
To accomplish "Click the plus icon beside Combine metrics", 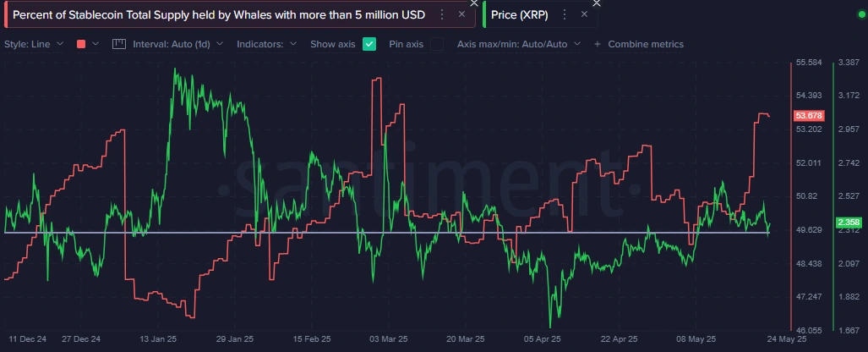I will (x=598, y=43).
